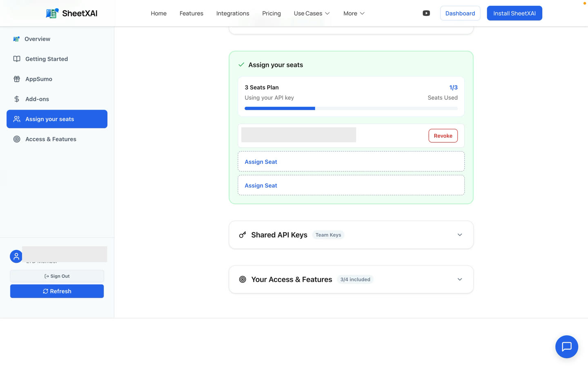Click the 'Using your API key' text
This screenshot has height=368, width=588.
(269, 98)
